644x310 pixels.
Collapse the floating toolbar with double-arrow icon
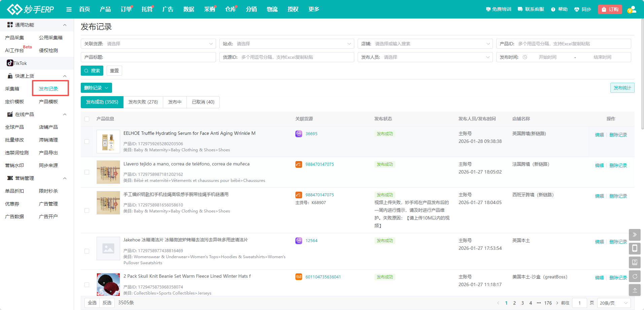coord(635,235)
